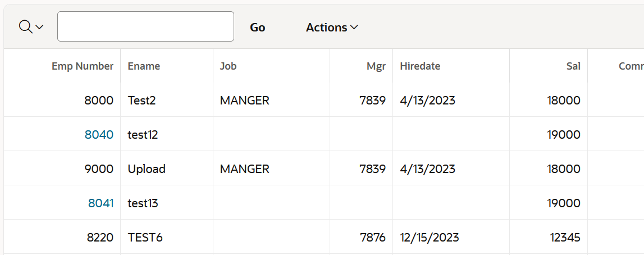Select the Test2 name cell
Image resolution: width=644 pixels, height=255 pixels.
click(x=167, y=101)
